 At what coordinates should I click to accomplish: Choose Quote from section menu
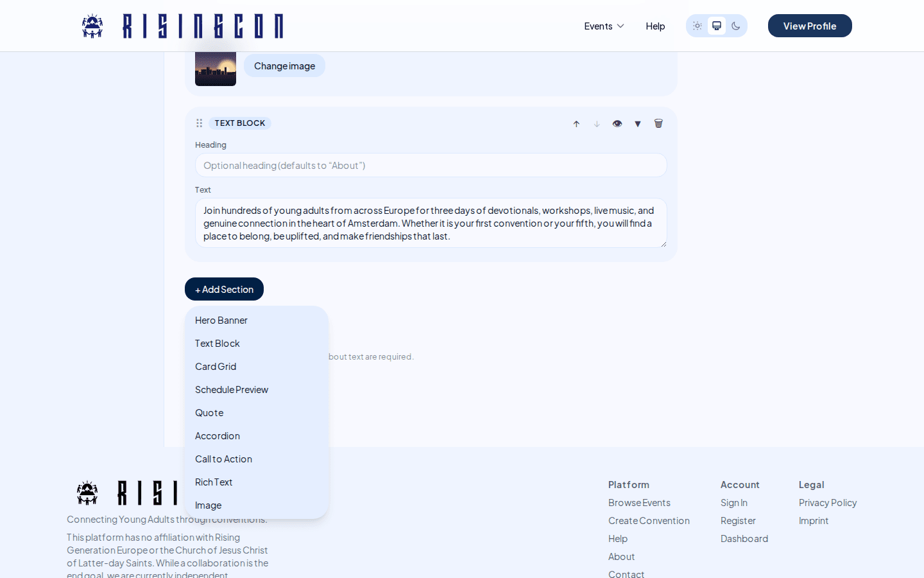tap(257, 413)
